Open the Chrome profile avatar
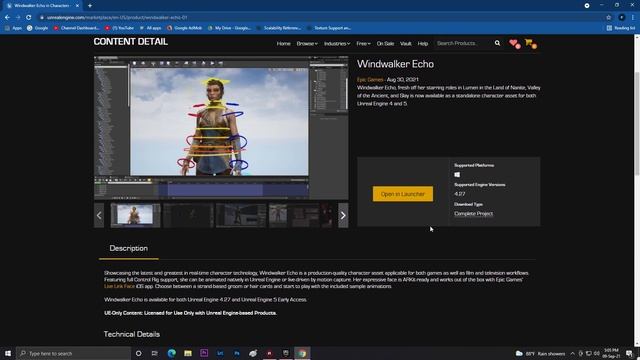Image resolution: width=640 pixels, height=360 pixels. click(621, 18)
